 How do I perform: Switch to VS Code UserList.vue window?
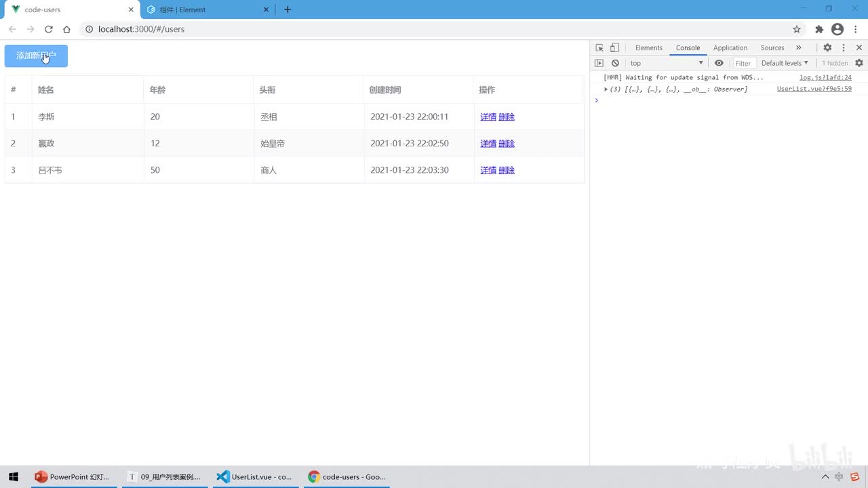point(254,476)
